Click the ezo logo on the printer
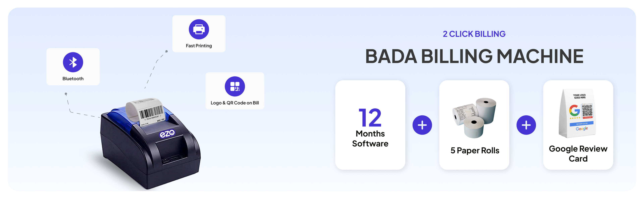This screenshot has width=644, height=199. [167, 134]
